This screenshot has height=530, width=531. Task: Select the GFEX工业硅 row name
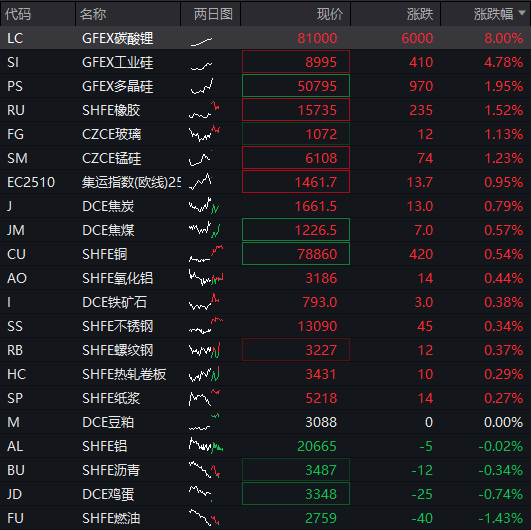click(x=118, y=62)
